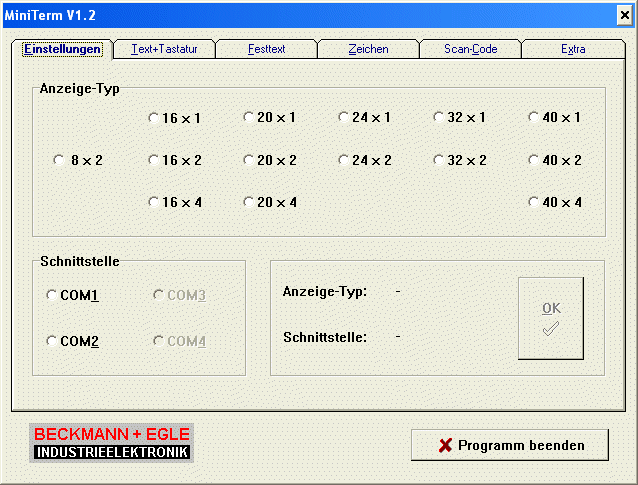Select the 24 × 2 display option
Image resolution: width=638 pixels, height=485 pixels.
344,160
